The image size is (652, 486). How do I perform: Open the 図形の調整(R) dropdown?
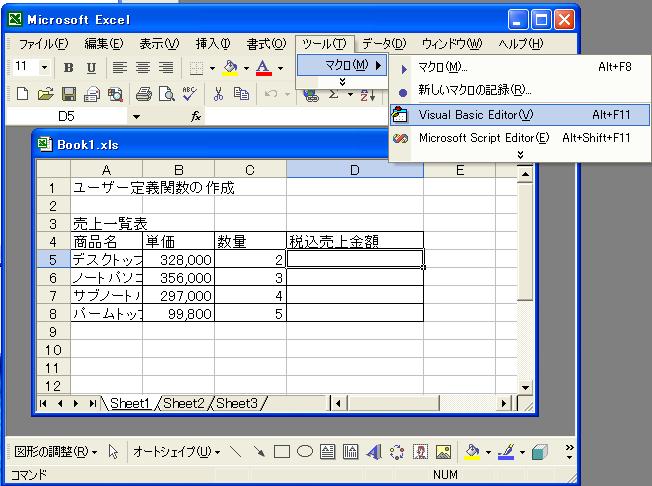click(x=55, y=451)
